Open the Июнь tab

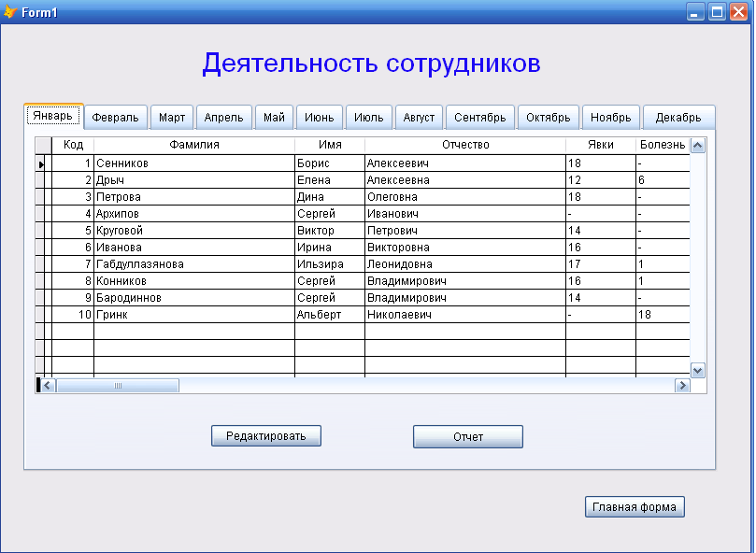pyautogui.click(x=320, y=117)
